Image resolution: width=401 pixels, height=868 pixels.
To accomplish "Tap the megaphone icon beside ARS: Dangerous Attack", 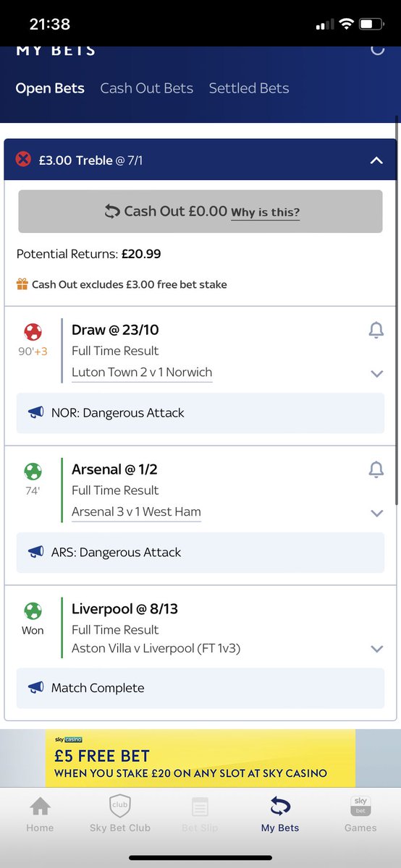I will coord(35,552).
